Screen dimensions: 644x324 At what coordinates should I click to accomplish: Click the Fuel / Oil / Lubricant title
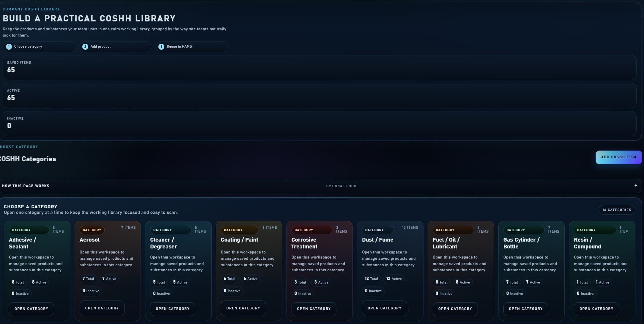tap(446, 243)
